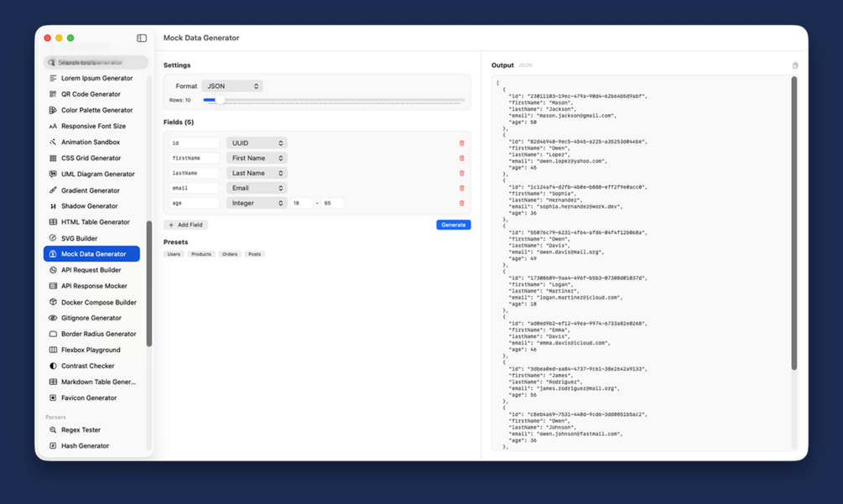Click the API Response Mocker icon
Viewport: 843px width, 504px height.
[x=53, y=286]
